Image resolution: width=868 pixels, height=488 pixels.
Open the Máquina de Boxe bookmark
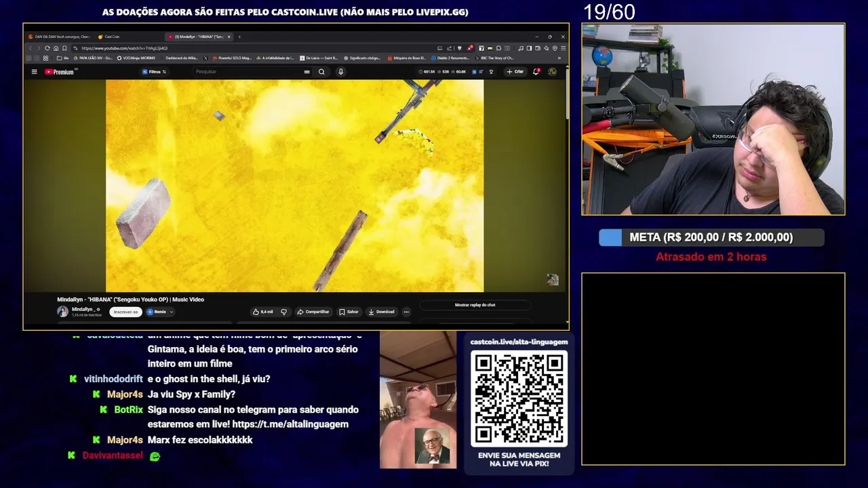(406, 58)
